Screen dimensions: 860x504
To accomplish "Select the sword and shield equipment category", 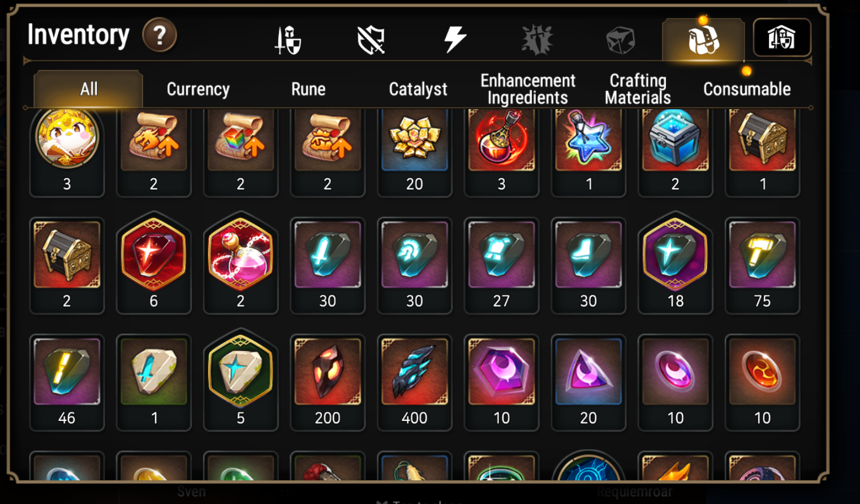I will pos(288,40).
